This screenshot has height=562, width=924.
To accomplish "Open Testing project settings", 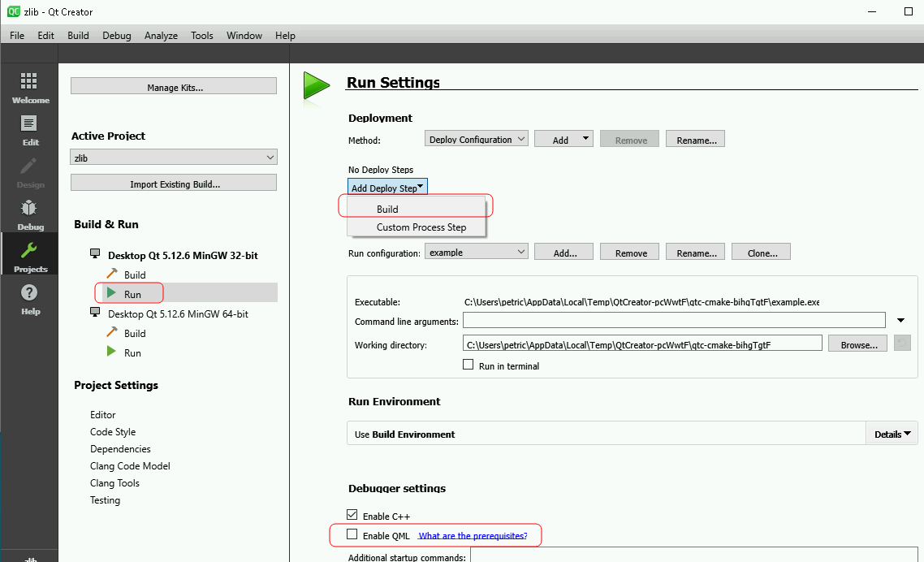I will [106, 500].
